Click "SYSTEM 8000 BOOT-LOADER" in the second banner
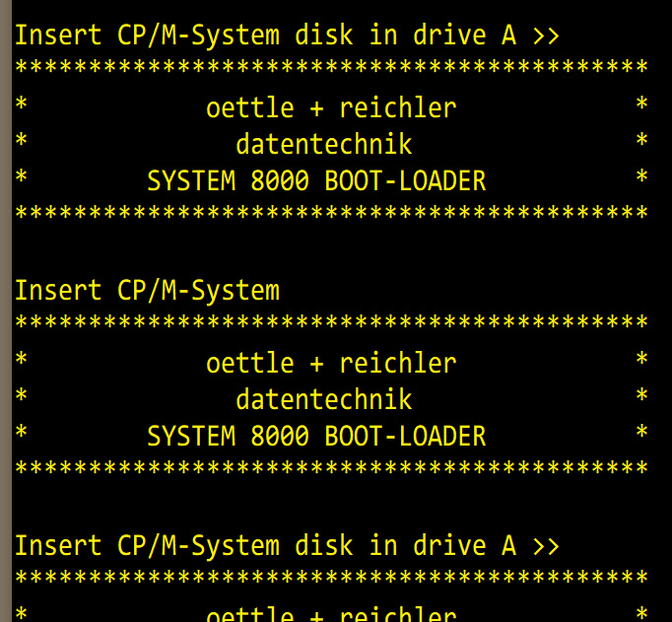Screen dimensions: 672x622 316,436
